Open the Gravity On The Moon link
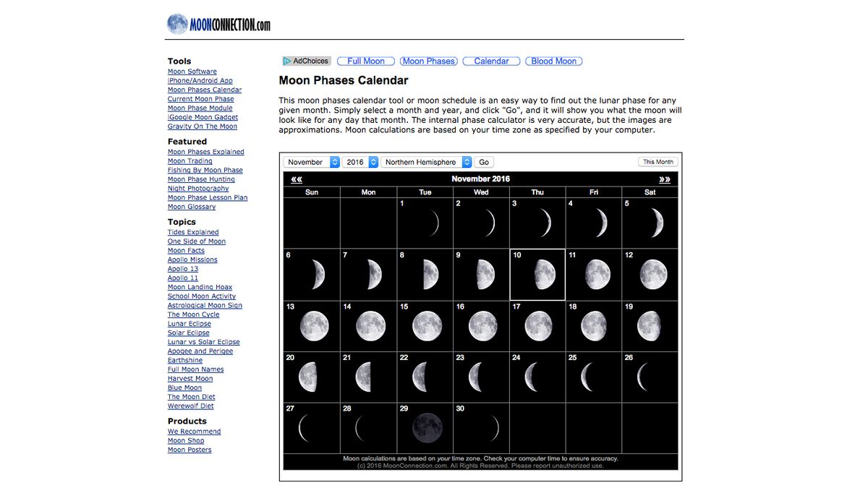868x488 pixels. coord(203,127)
